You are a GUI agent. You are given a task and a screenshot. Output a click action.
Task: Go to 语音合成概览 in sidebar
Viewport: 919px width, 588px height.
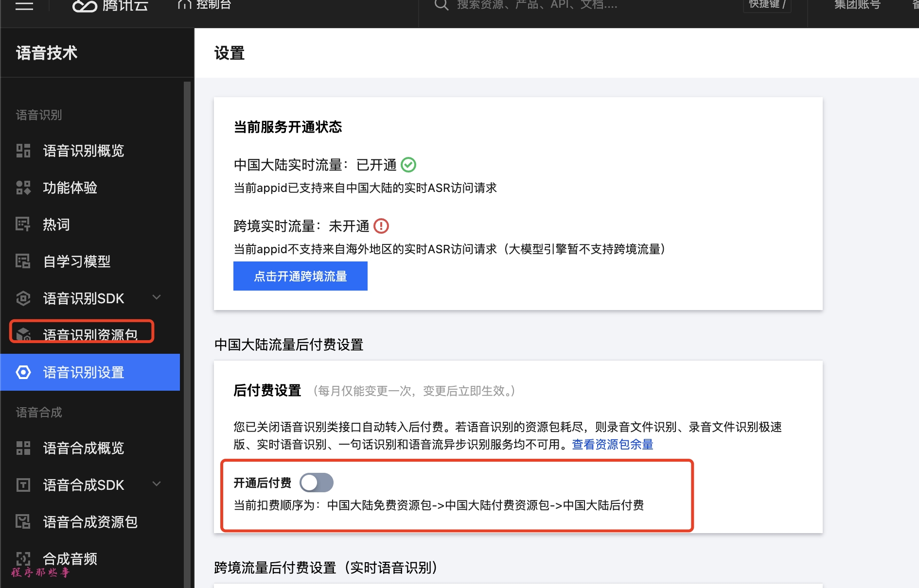pos(84,448)
